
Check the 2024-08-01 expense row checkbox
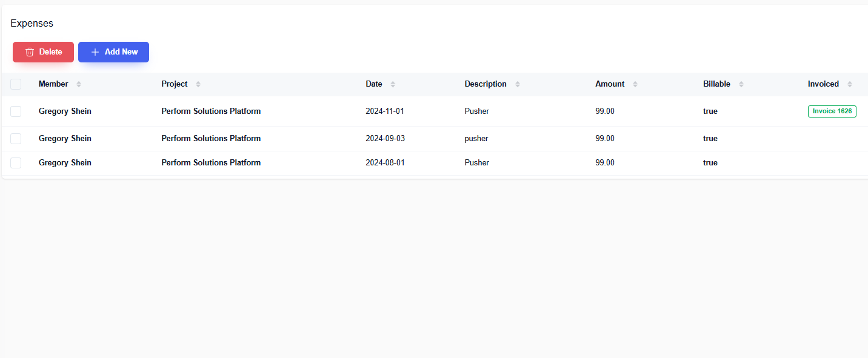coord(16,163)
